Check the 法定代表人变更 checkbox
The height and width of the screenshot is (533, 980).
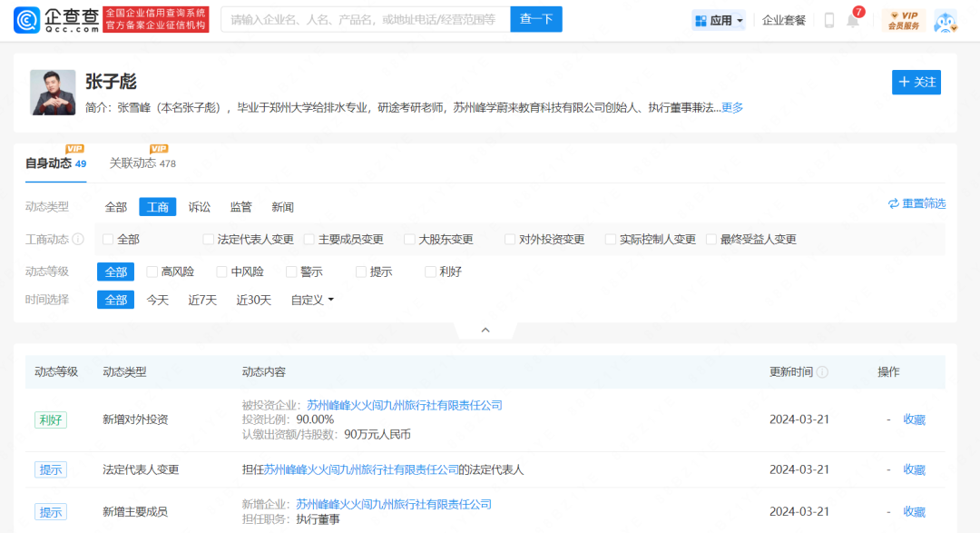208,239
